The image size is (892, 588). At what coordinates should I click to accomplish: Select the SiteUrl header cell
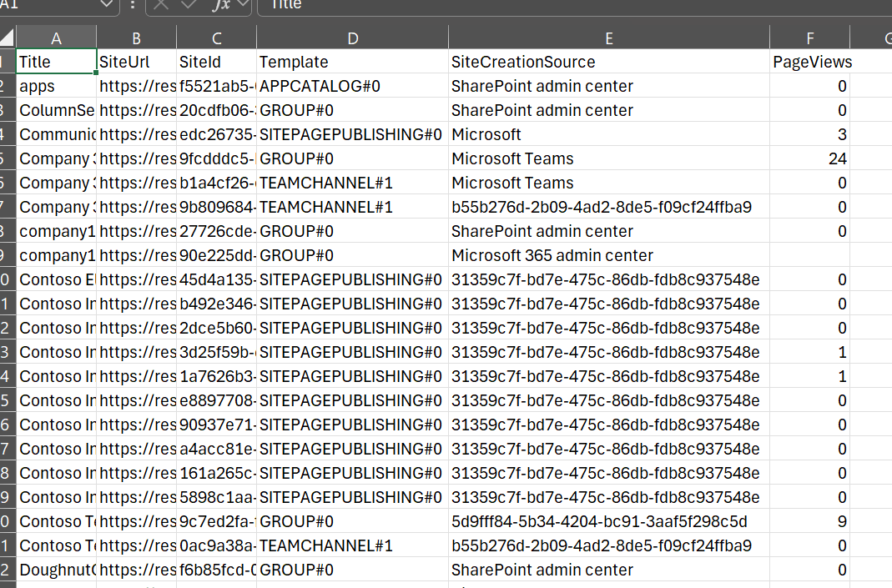click(137, 62)
